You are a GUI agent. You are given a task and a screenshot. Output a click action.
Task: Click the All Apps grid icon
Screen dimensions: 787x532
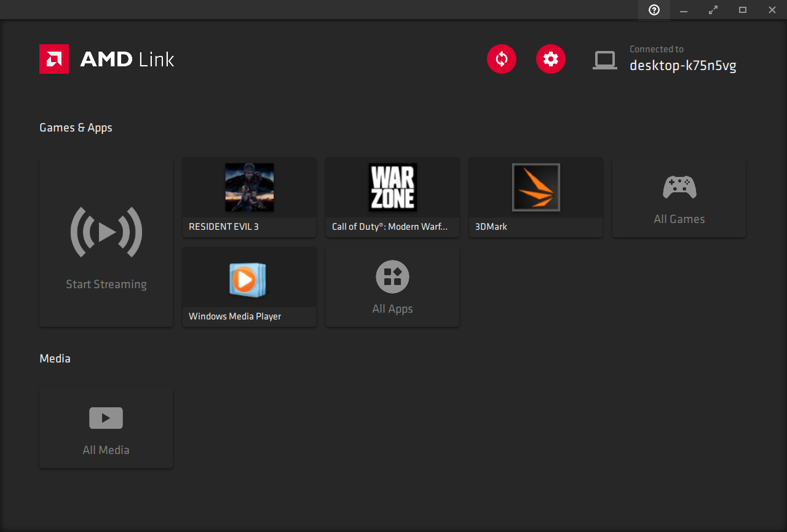click(x=392, y=276)
